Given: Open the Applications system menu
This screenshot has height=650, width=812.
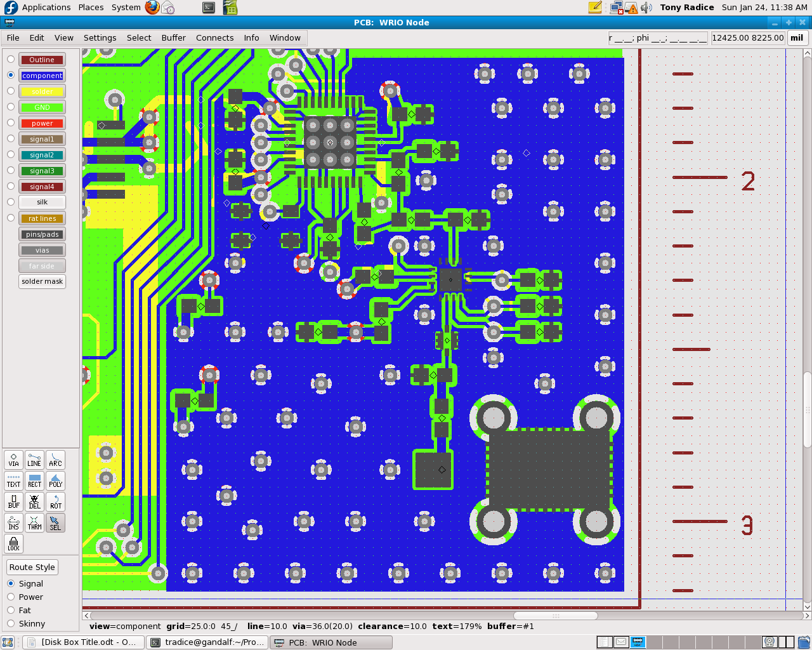Looking at the screenshot, I should 46,8.
